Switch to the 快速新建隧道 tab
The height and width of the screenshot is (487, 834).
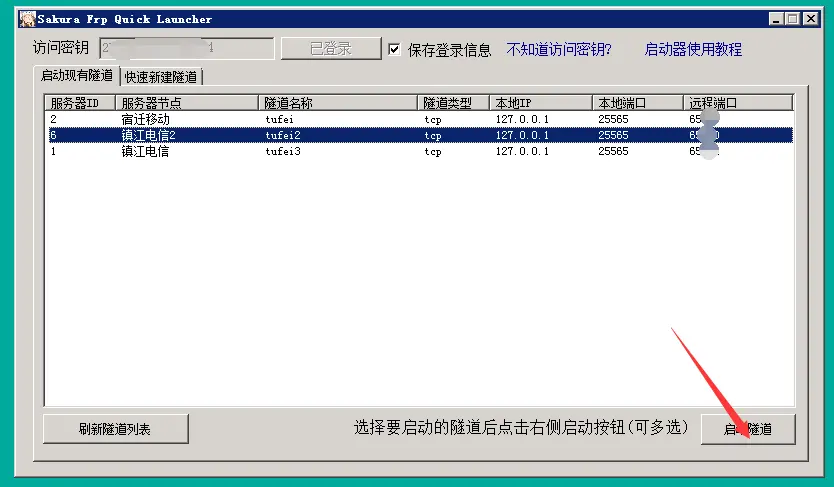point(161,77)
